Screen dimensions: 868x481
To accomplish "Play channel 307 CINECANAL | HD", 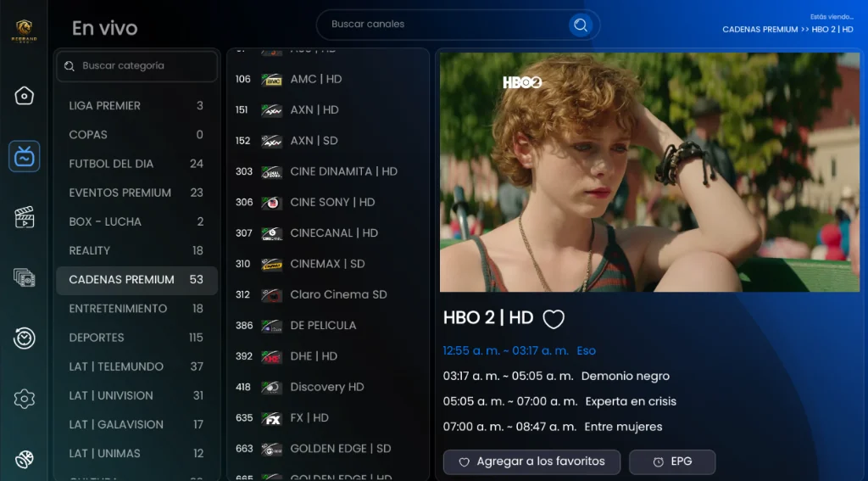I will [x=328, y=233].
